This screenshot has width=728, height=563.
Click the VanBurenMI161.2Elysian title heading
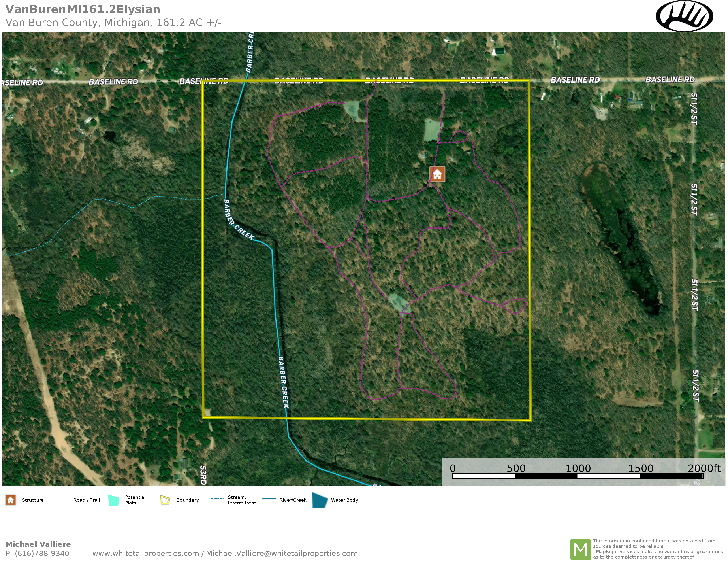pos(83,9)
